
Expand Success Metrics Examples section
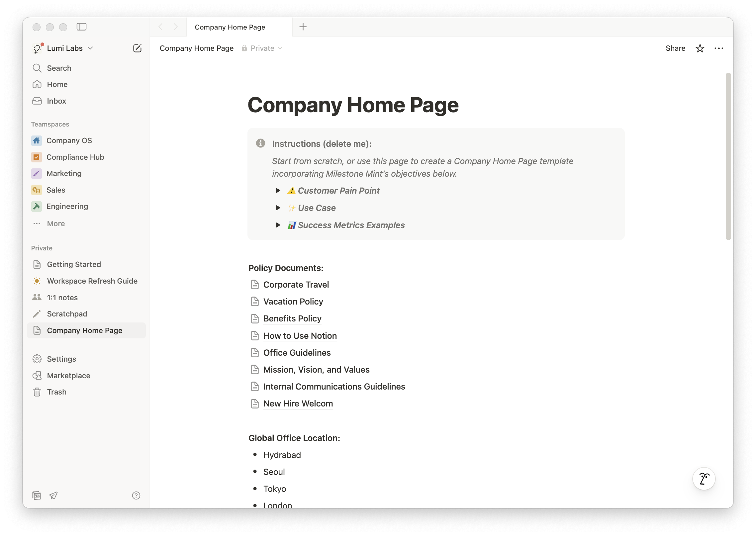tap(278, 225)
